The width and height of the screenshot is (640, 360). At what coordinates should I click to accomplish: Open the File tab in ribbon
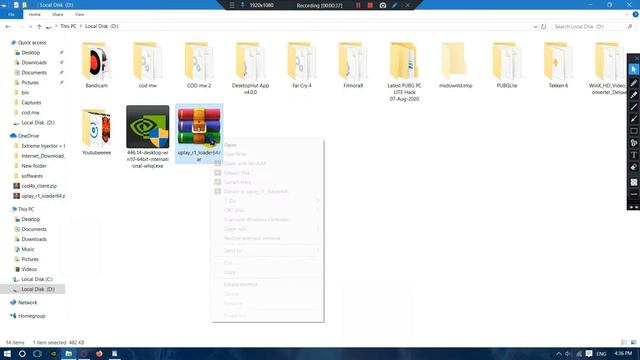click(x=11, y=14)
